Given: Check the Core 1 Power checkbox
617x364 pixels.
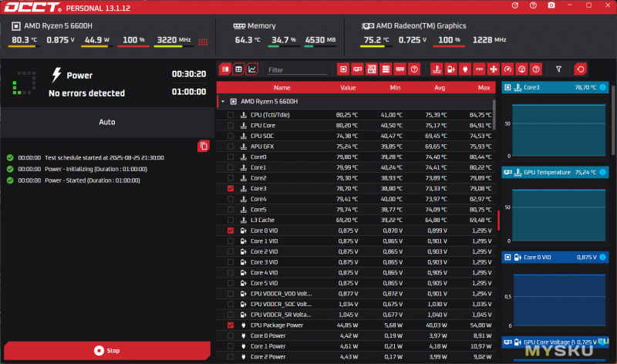Looking at the screenshot, I should coord(231,346).
